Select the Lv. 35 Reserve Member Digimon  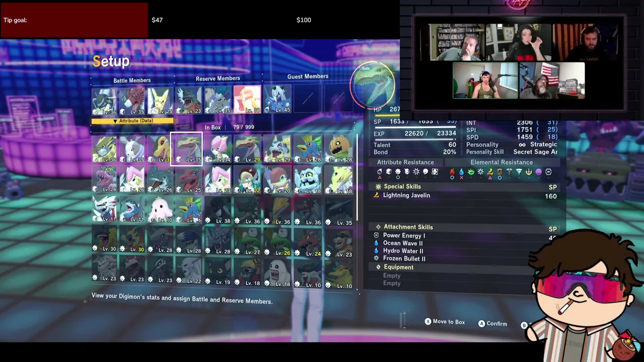218,99
